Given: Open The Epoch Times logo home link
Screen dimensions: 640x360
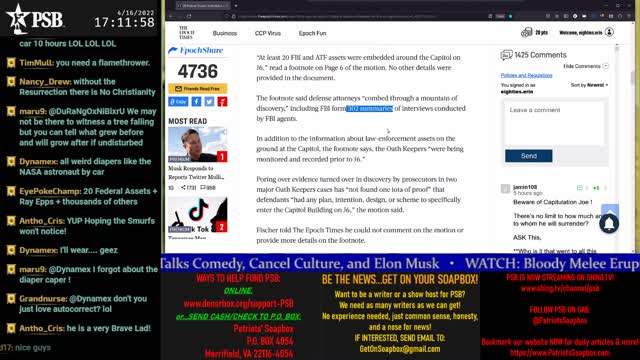Looking at the screenshot, I should point(186,33).
